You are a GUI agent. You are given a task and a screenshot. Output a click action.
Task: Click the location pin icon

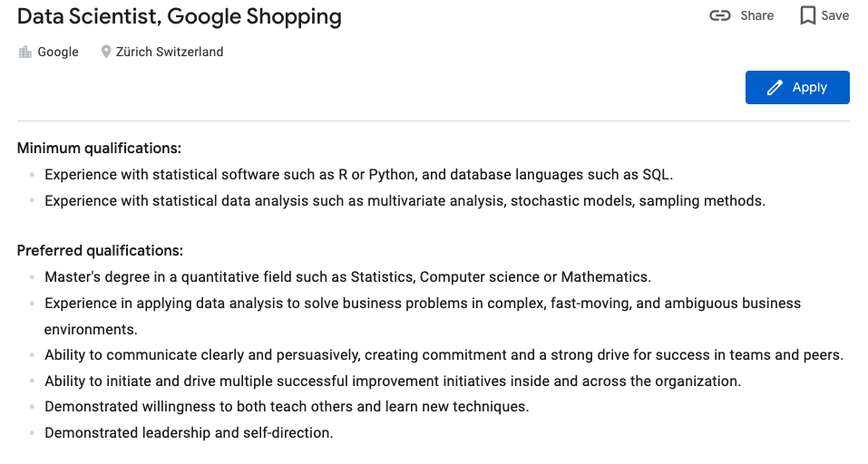point(106,53)
